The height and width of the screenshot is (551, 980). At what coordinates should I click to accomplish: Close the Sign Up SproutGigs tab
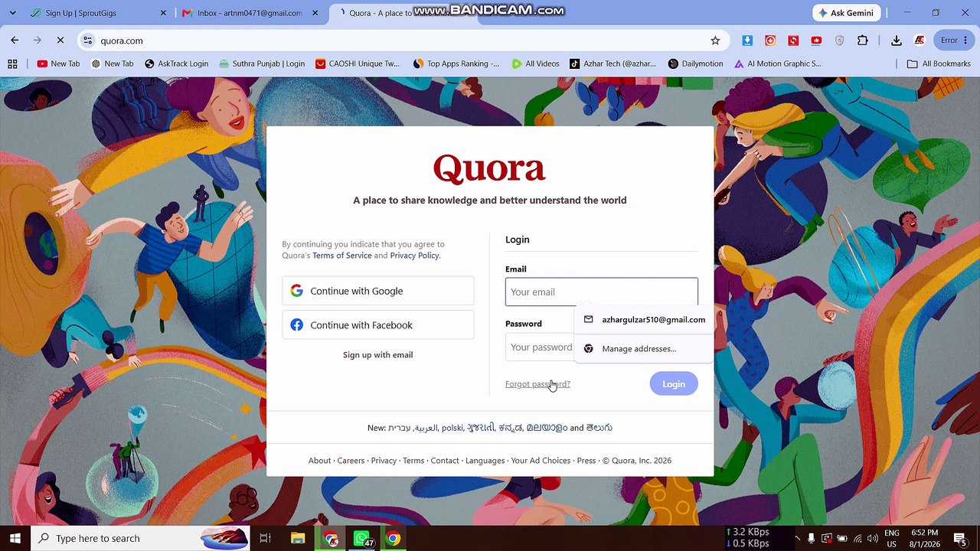point(163,13)
